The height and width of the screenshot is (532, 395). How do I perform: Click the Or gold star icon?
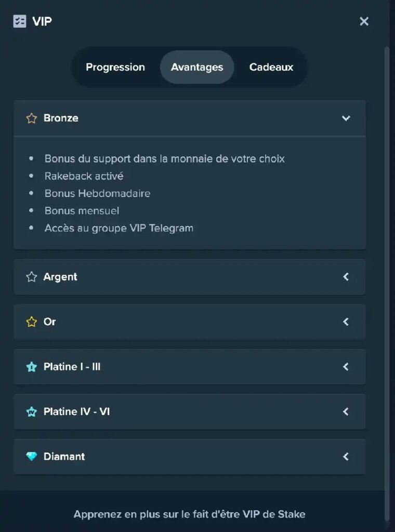click(x=31, y=322)
